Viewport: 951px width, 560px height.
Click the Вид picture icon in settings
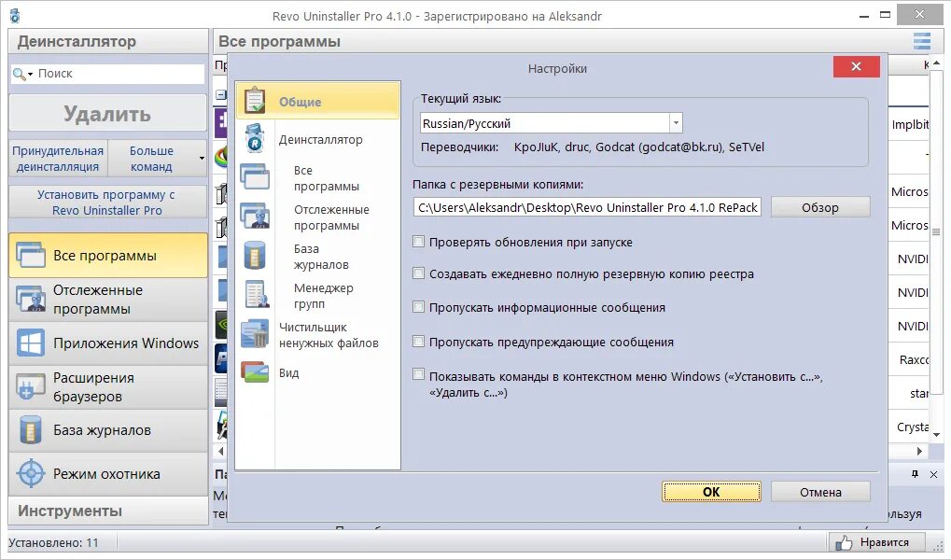coord(255,371)
